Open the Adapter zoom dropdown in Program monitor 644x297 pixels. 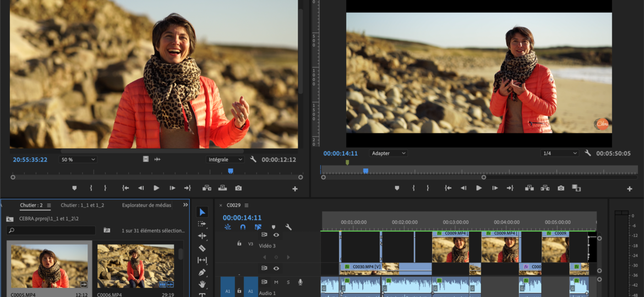coord(389,153)
